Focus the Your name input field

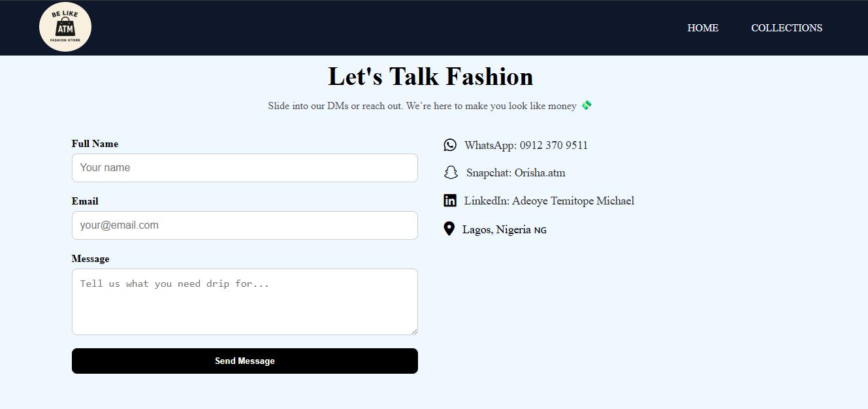[x=244, y=168]
